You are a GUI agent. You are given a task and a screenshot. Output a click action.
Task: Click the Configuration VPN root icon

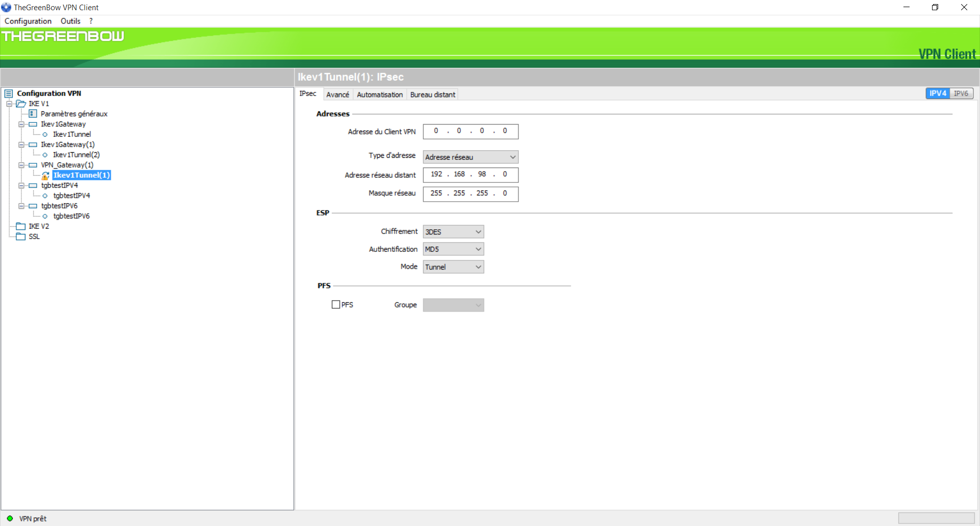click(9, 93)
